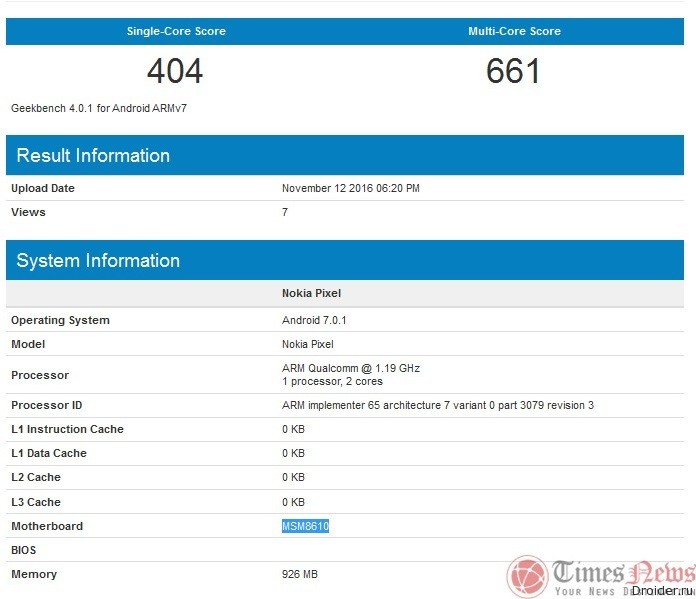Click the Single-Core Score header
Image resolution: width=696 pixels, height=599 pixels.
click(x=176, y=31)
